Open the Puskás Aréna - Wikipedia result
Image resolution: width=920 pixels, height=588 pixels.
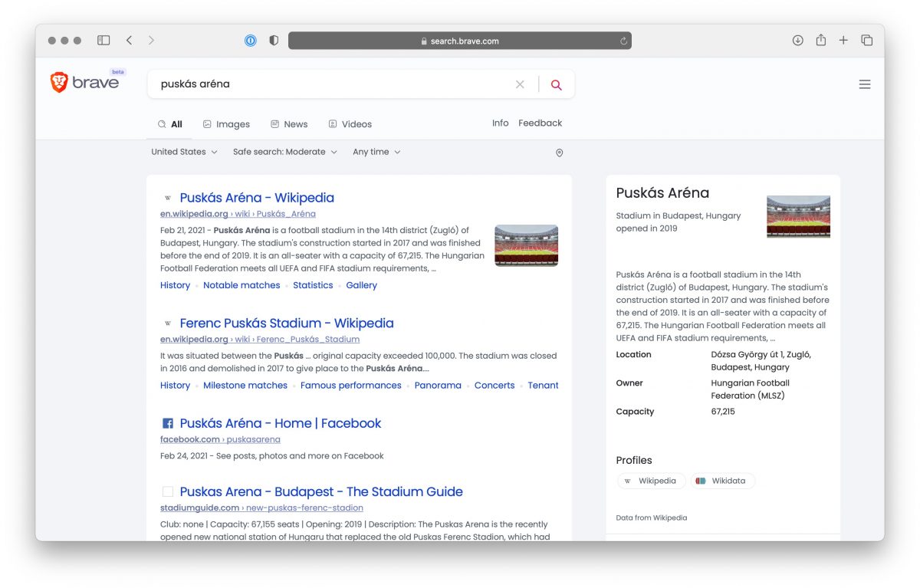click(256, 198)
